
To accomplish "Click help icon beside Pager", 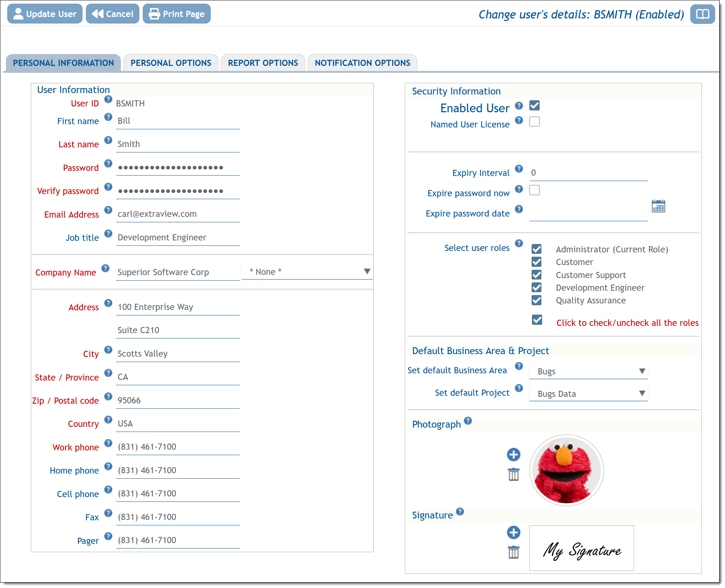I will [x=108, y=536].
